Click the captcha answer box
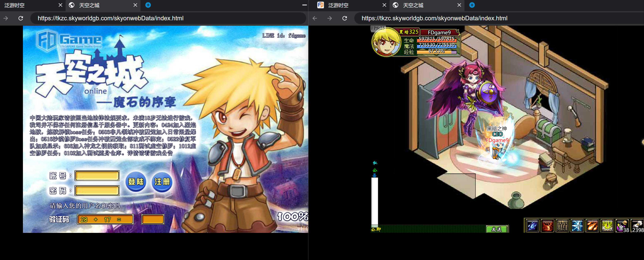Image resolution: width=644 pixels, height=260 pixels. [153, 219]
